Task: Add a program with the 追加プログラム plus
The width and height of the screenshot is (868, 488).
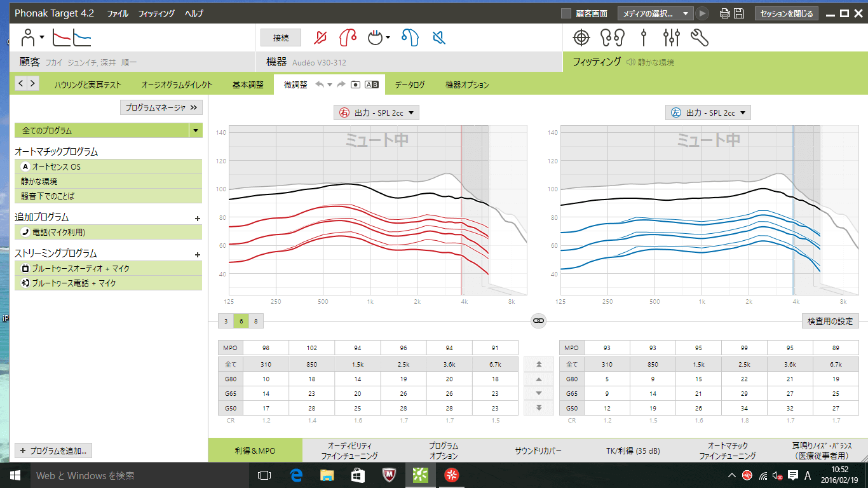Action: click(x=197, y=218)
